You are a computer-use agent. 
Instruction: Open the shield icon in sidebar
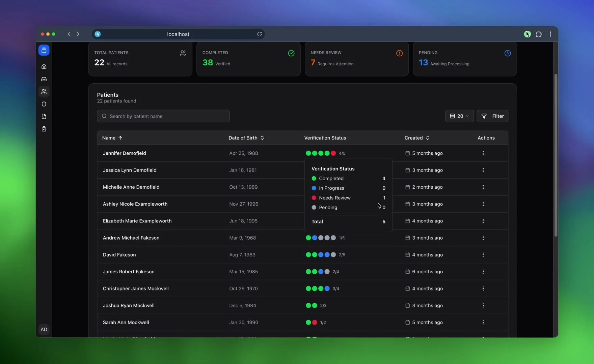point(44,104)
